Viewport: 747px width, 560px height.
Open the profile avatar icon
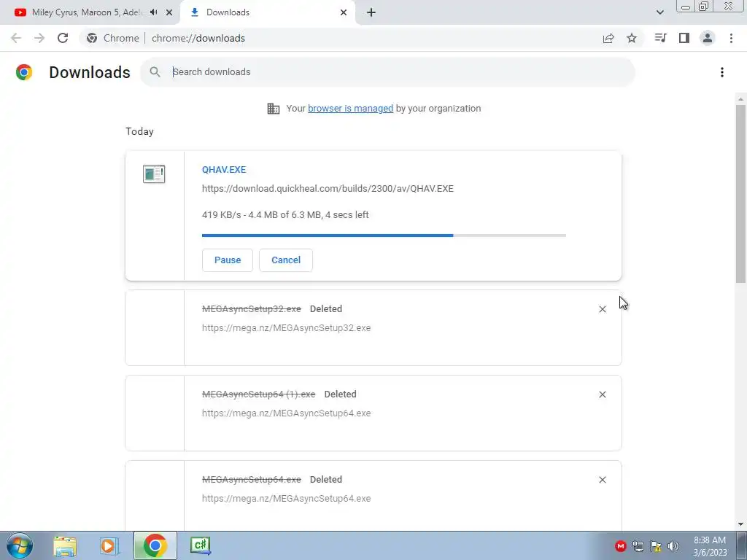point(708,38)
